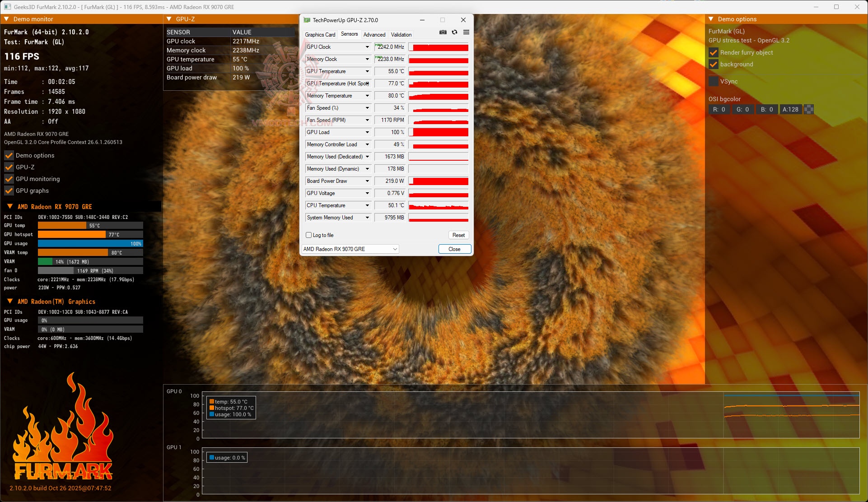The width and height of the screenshot is (868, 502).
Task: Click the GPU-Z app icon in its title bar
Action: pyautogui.click(x=307, y=20)
